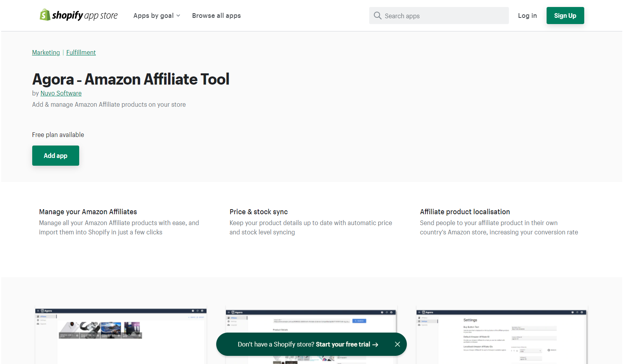Click the Add app button
Screen dimensions: 625x364
click(56, 156)
